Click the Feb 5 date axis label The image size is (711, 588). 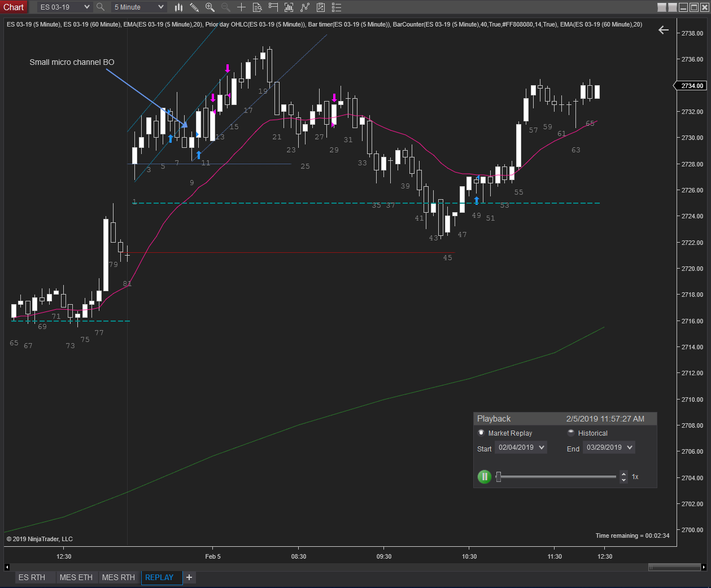coord(213,556)
